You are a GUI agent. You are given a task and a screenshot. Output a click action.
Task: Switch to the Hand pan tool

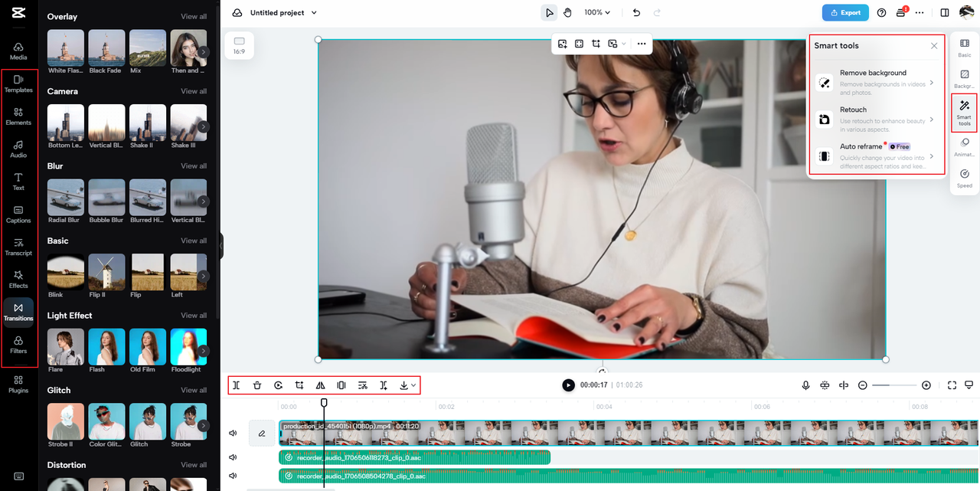(x=567, y=12)
